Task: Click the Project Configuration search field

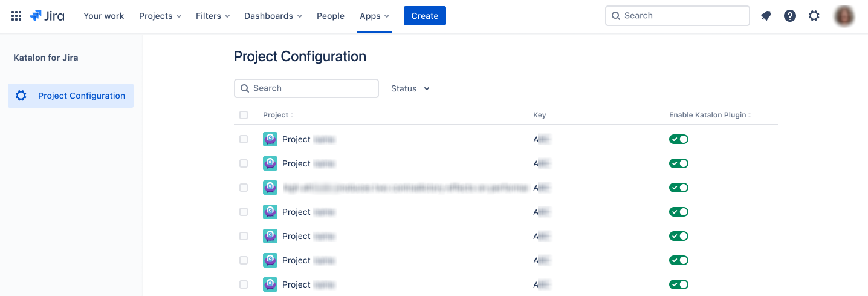Action: 306,88
